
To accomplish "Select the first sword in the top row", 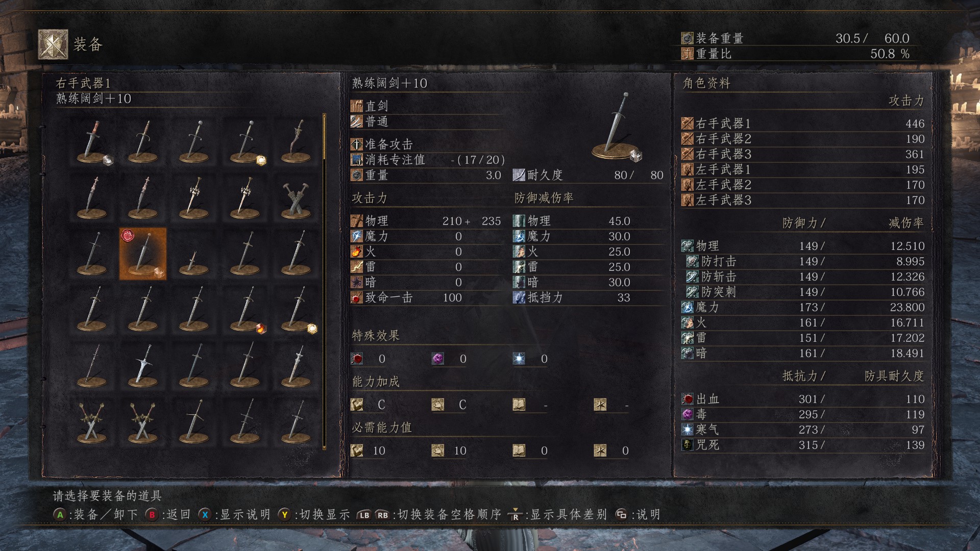I will coord(92,142).
